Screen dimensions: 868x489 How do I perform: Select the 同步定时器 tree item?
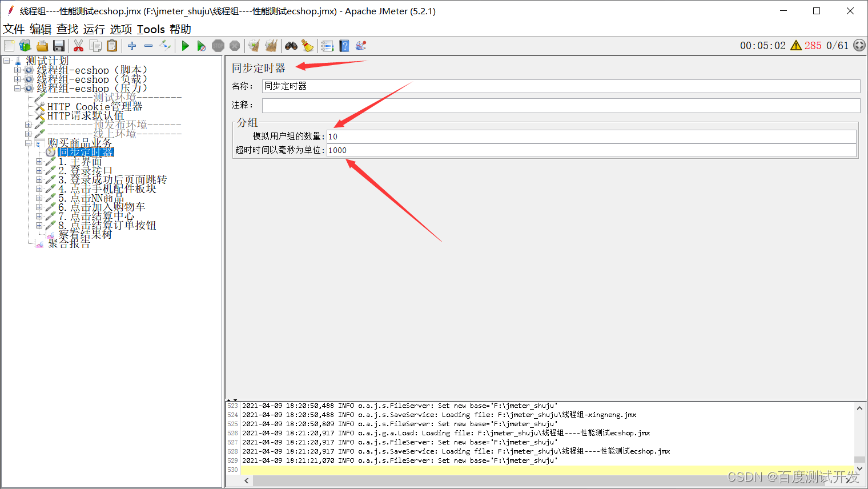pyautogui.click(x=86, y=152)
